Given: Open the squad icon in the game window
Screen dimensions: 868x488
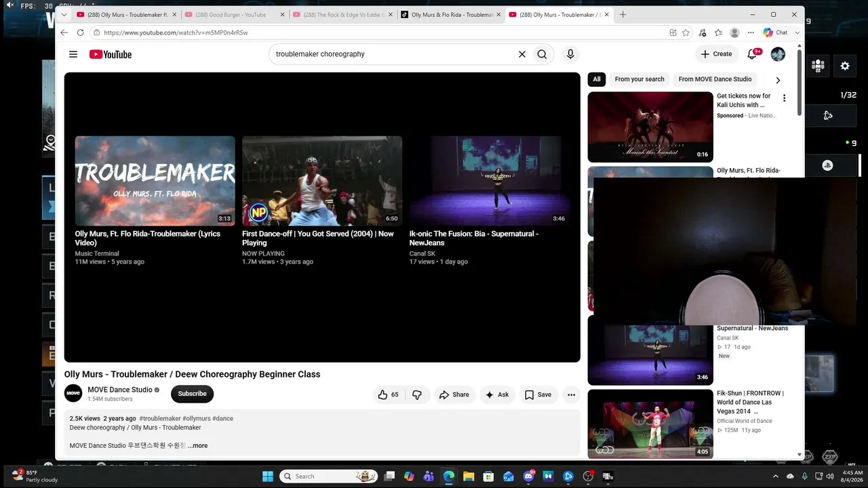Looking at the screenshot, I should (x=818, y=66).
